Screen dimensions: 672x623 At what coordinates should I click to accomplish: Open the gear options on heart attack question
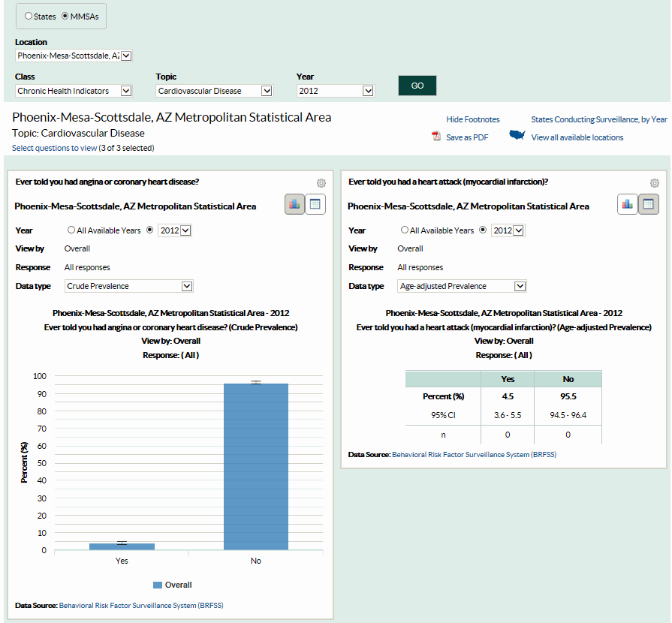click(x=654, y=182)
